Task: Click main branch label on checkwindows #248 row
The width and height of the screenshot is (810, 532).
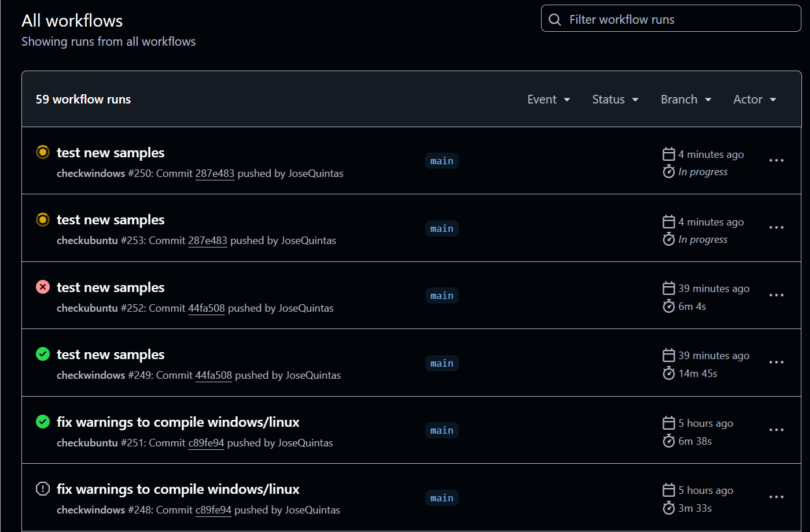Action: coord(442,498)
